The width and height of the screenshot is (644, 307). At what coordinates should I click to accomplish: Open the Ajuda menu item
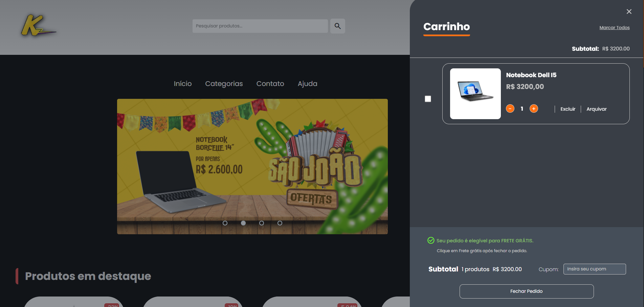[x=307, y=84]
